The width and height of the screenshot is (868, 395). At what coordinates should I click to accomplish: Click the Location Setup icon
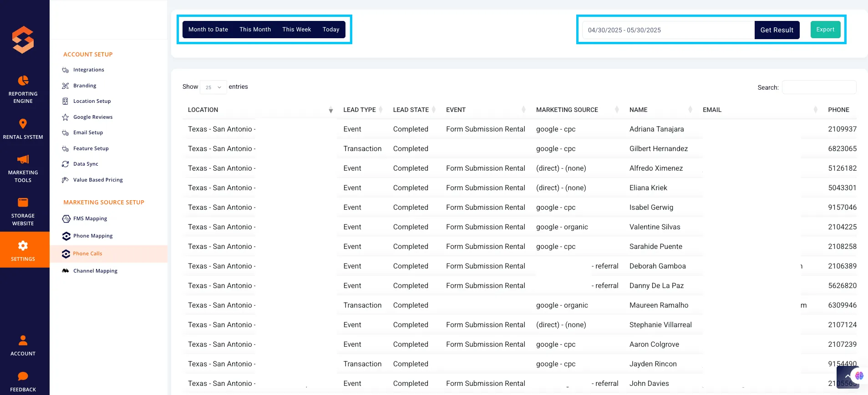coord(66,101)
